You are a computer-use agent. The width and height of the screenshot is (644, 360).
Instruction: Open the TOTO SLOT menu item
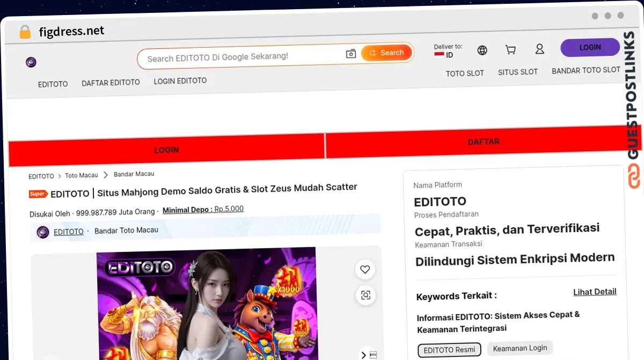click(x=465, y=73)
